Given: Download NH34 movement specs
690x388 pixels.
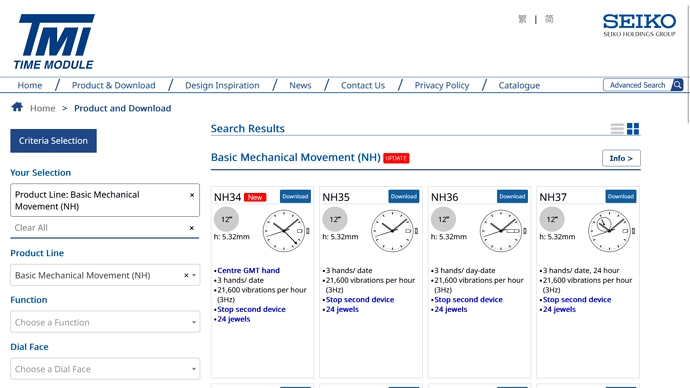Looking at the screenshot, I should 295,196.
